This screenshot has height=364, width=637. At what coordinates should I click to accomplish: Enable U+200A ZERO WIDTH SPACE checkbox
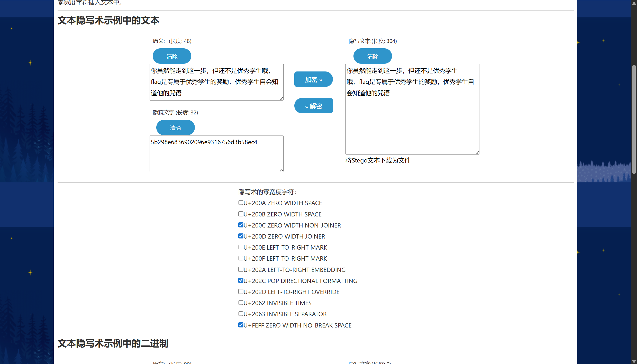point(241,203)
